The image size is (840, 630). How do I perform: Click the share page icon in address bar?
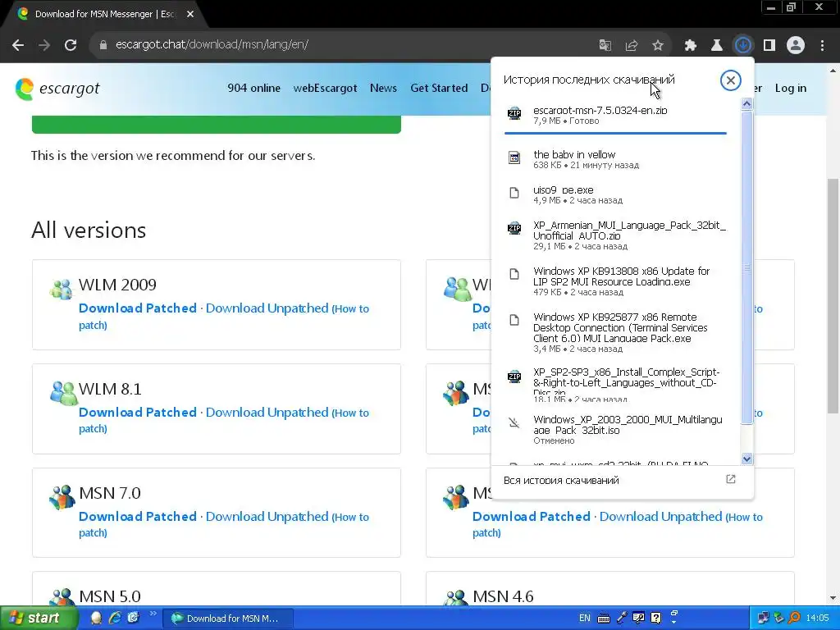click(632, 45)
